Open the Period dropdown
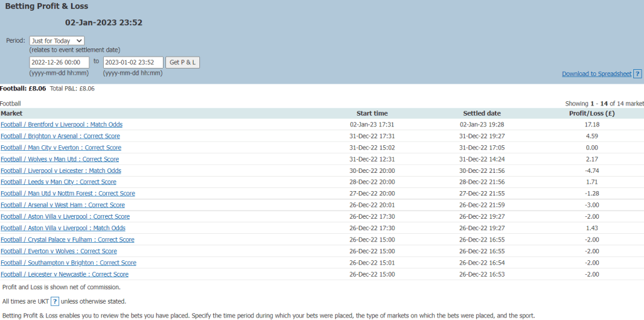644x320 pixels. click(57, 41)
